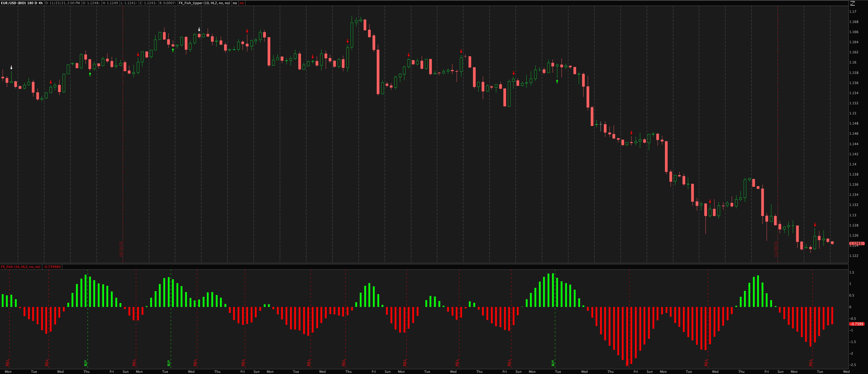Click the -2.5 label on the lower study axis
The image size is (868, 374).
click(x=852, y=365)
